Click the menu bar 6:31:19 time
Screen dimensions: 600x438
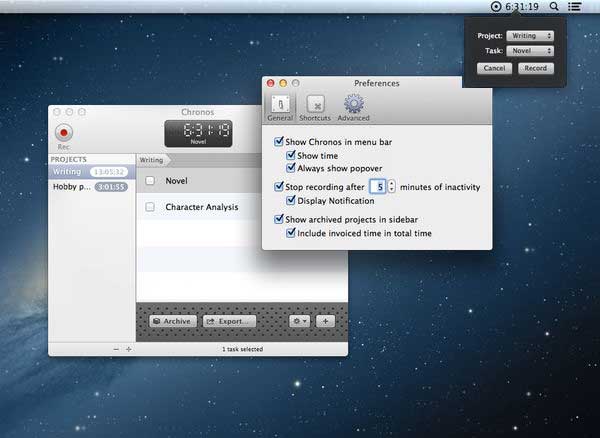coord(522,7)
